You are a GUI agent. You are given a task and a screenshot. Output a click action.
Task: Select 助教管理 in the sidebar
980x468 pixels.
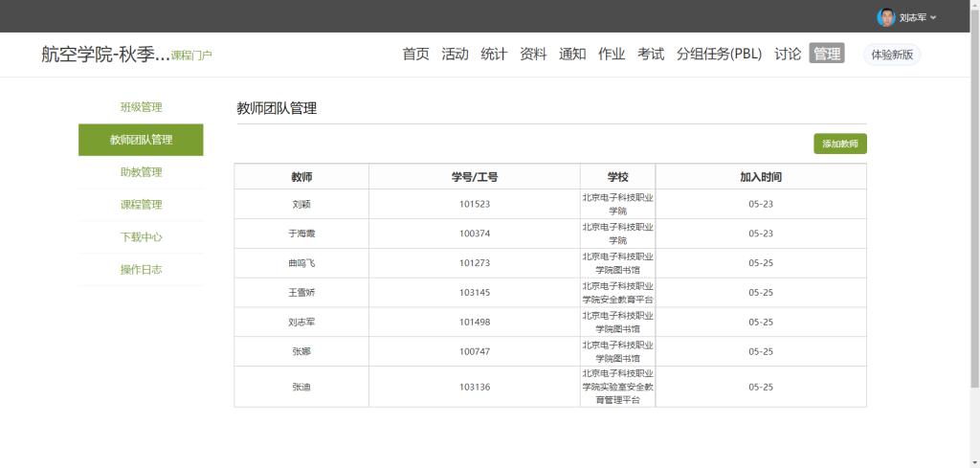[141, 172]
